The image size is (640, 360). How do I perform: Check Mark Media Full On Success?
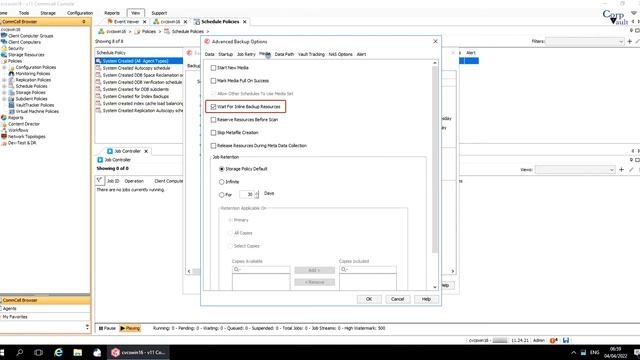(213, 81)
